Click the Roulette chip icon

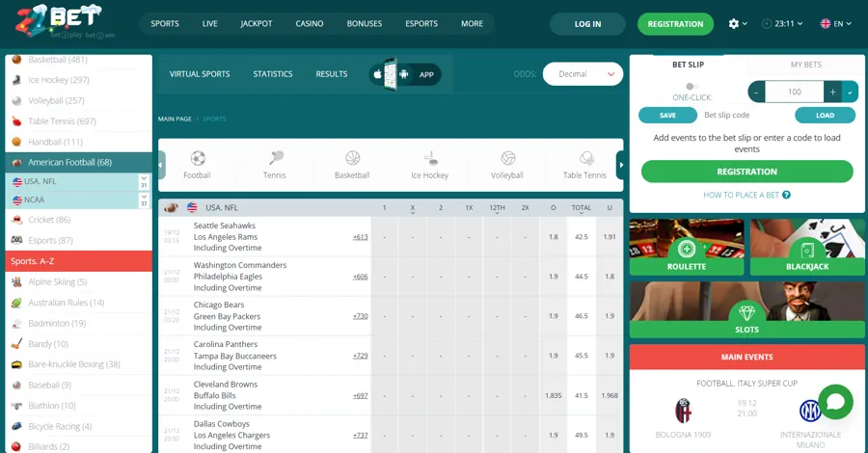pos(687,249)
